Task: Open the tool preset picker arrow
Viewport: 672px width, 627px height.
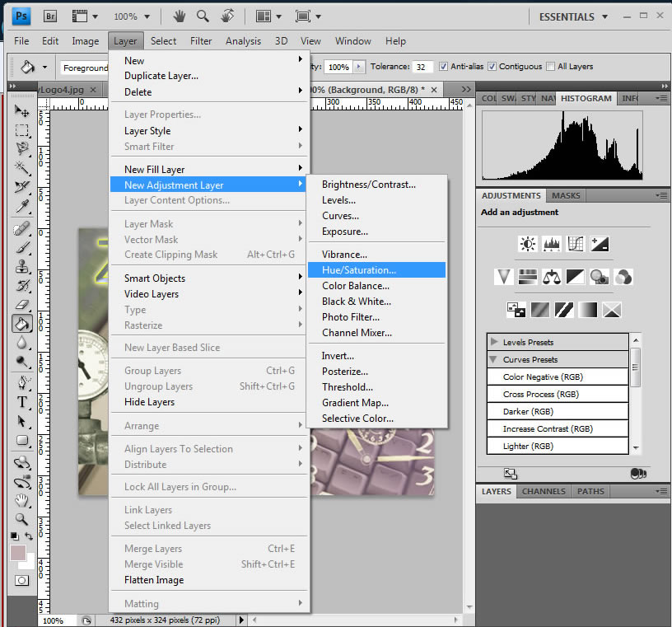Action: 44,68
